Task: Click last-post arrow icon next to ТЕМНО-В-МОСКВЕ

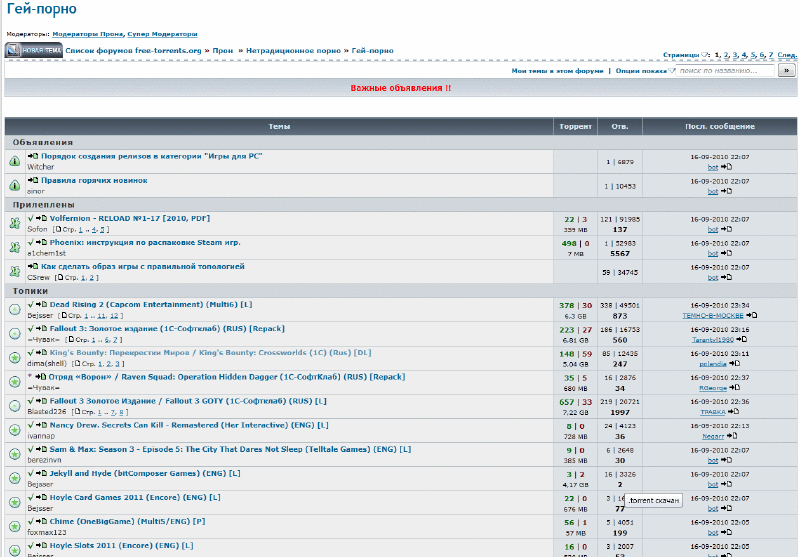Action: [751, 315]
